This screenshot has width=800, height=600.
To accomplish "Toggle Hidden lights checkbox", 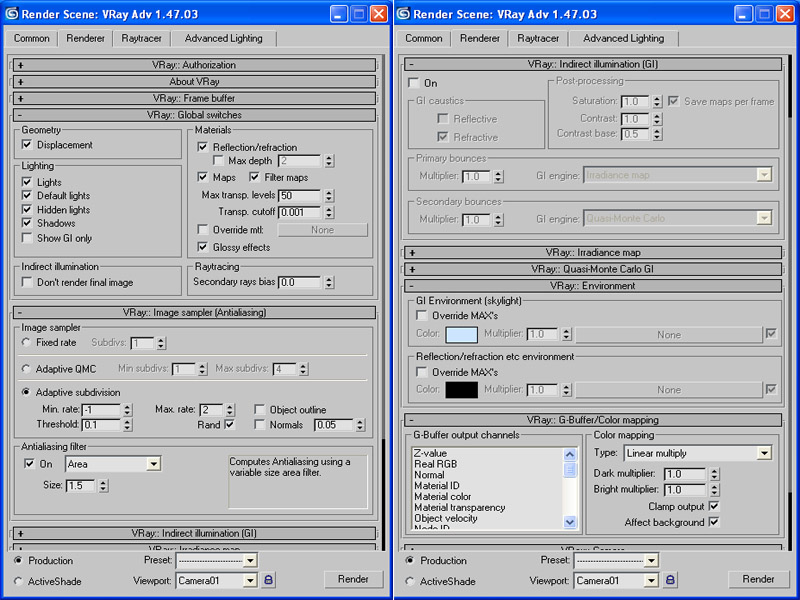I will tap(27, 209).
